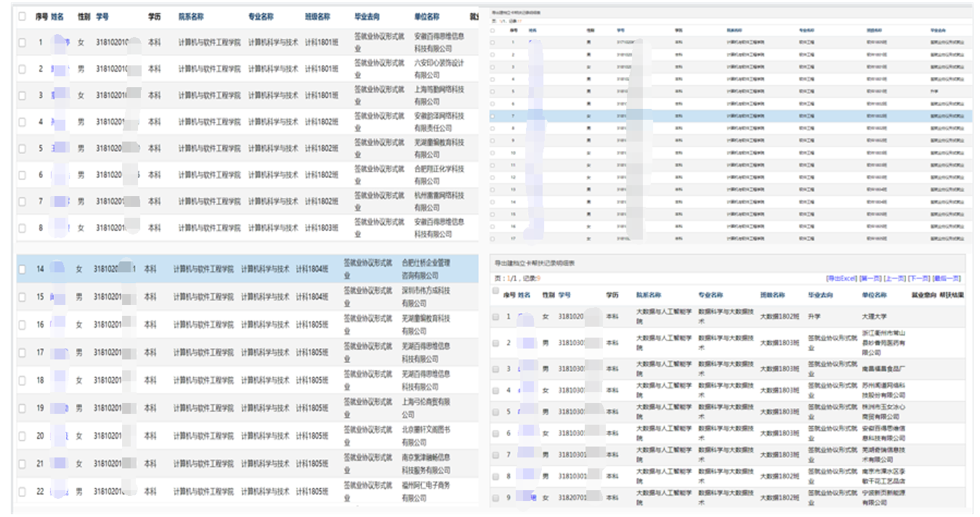This screenshot has height=517, width=980.
Task: Click the 导出Excel link
Action: click(x=841, y=278)
